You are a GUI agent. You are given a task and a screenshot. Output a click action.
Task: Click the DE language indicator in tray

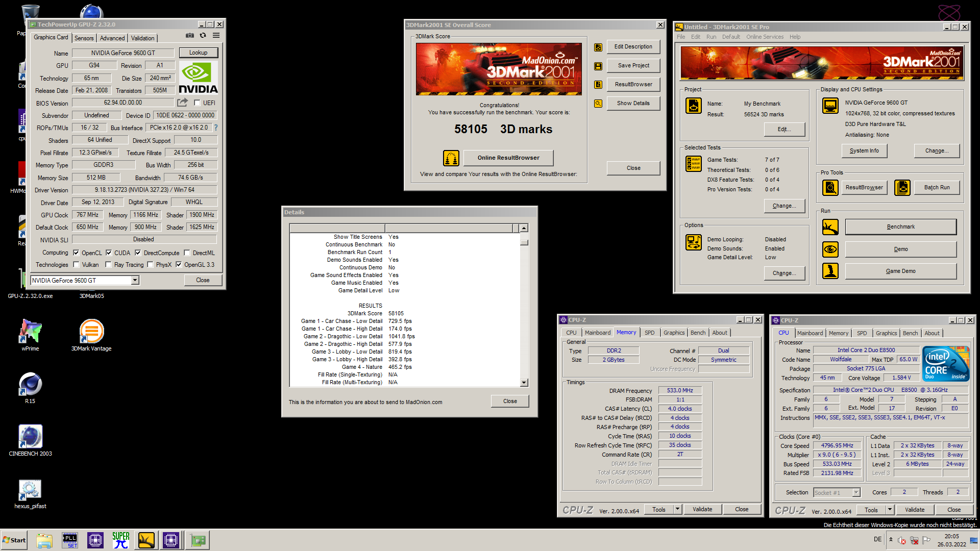tap(877, 539)
